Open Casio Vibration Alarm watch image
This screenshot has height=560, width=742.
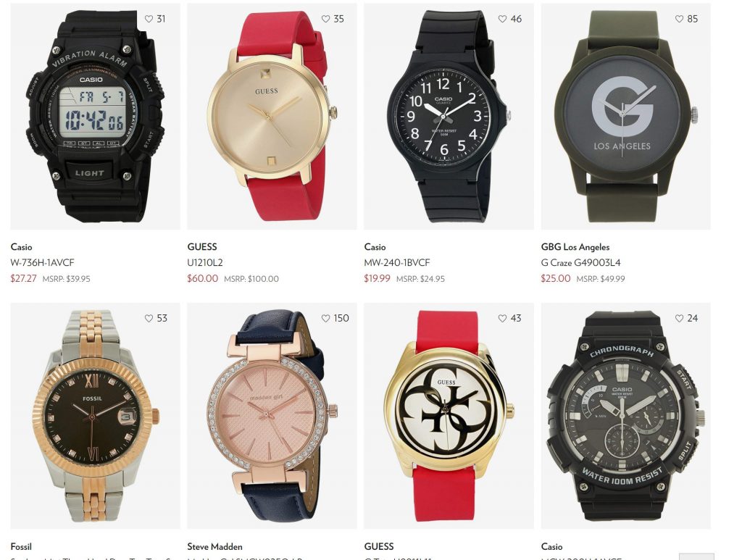tap(95, 117)
